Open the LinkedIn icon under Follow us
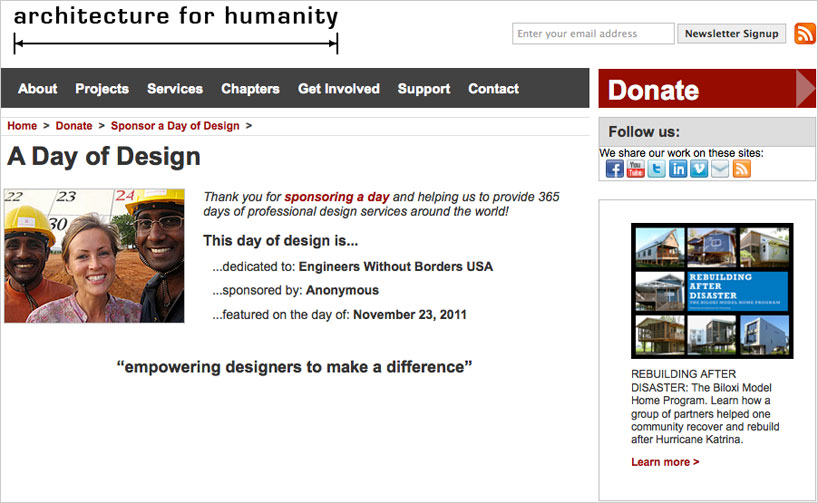 pyautogui.click(x=678, y=169)
